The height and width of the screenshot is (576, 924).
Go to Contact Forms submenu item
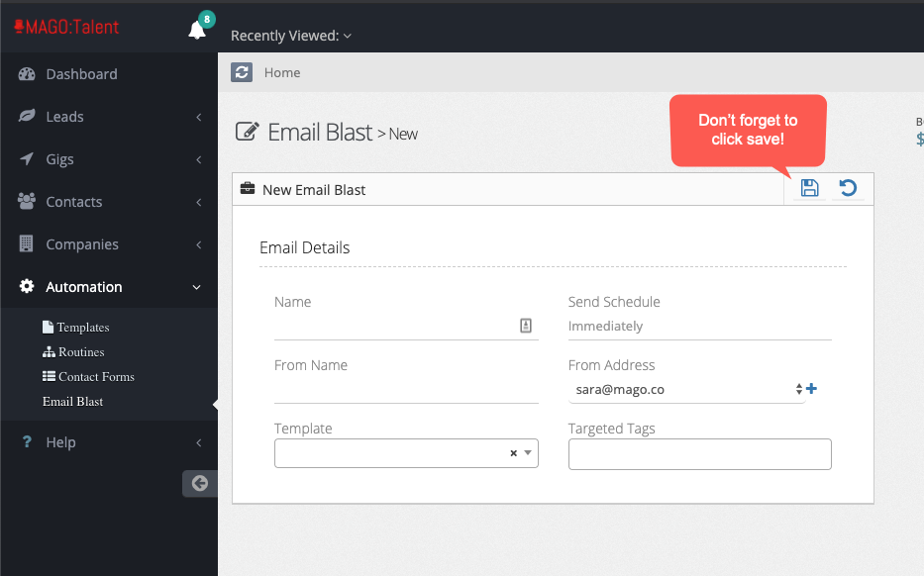95,377
